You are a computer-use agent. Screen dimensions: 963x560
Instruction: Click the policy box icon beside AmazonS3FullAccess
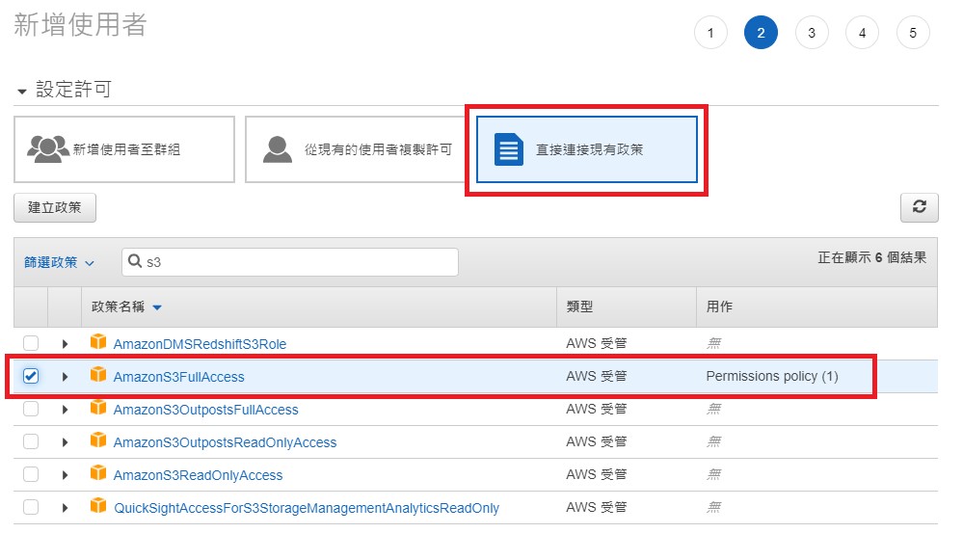click(x=98, y=375)
